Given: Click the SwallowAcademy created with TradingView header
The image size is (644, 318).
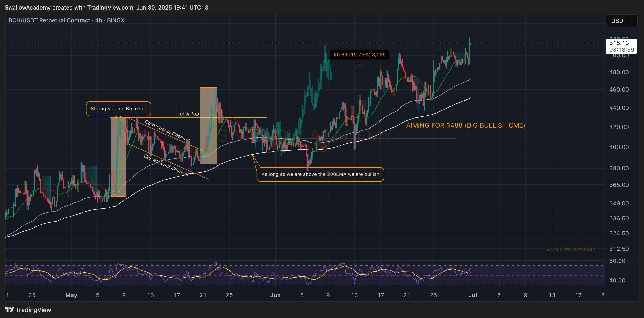Looking at the screenshot, I should 106,8.
